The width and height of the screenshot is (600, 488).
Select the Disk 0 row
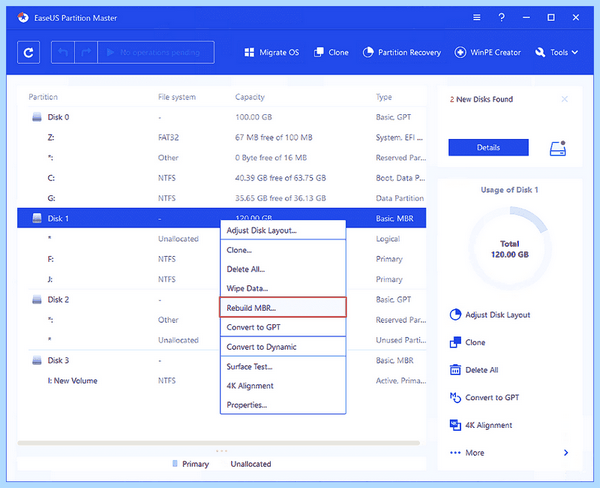[222, 117]
